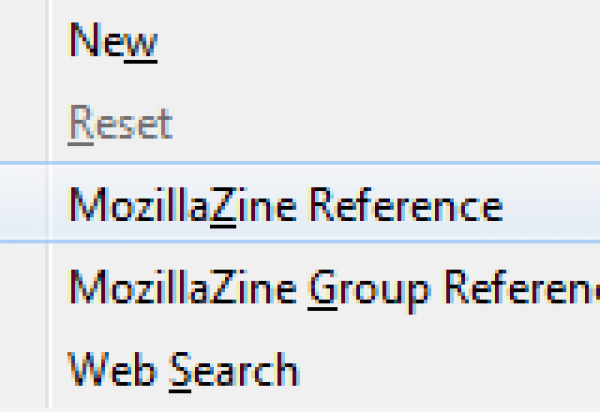Select Web Search from the menu
600x412 pixels.
click(182, 369)
